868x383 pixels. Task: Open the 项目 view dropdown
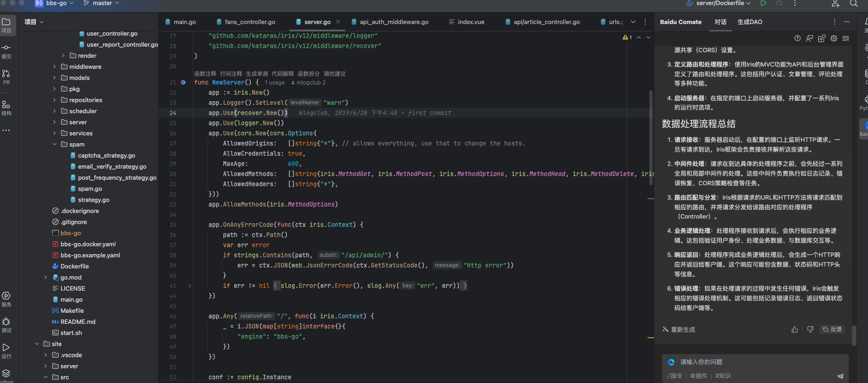tap(34, 22)
